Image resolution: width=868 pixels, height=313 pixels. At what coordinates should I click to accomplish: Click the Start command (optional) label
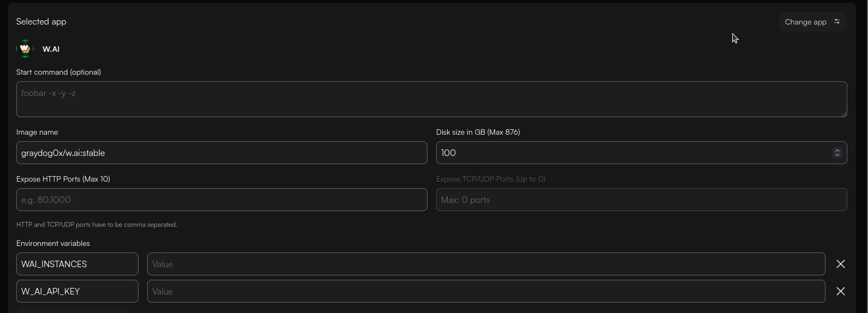coord(58,72)
